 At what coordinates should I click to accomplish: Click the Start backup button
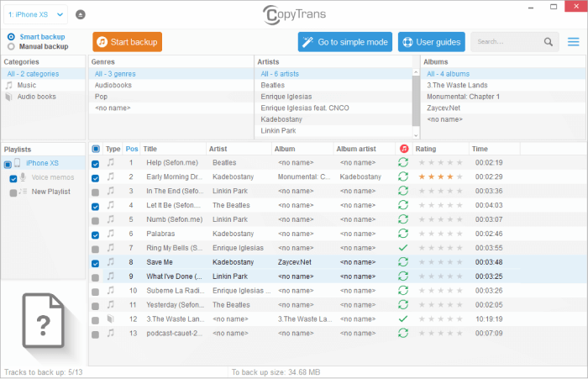[127, 42]
